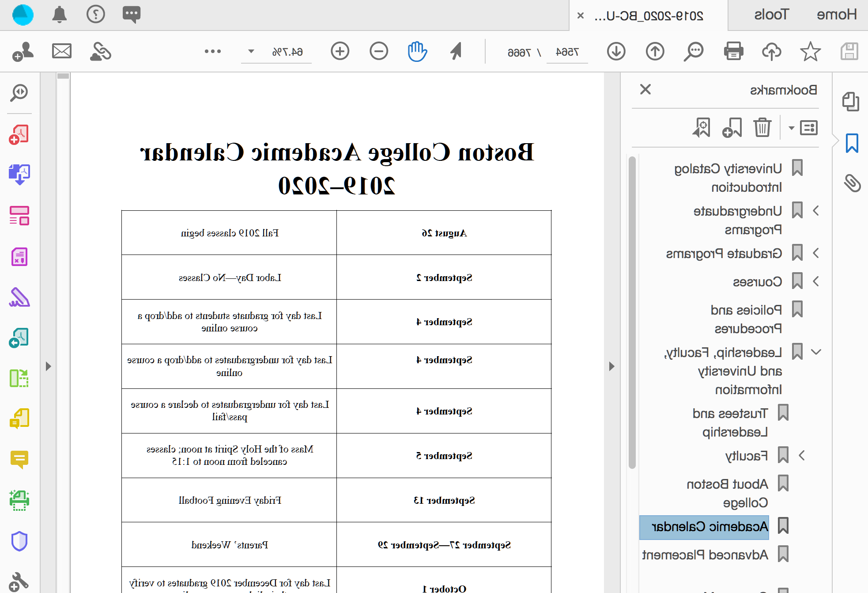Add a new bookmark icon
The image size is (868, 593).
(x=732, y=128)
